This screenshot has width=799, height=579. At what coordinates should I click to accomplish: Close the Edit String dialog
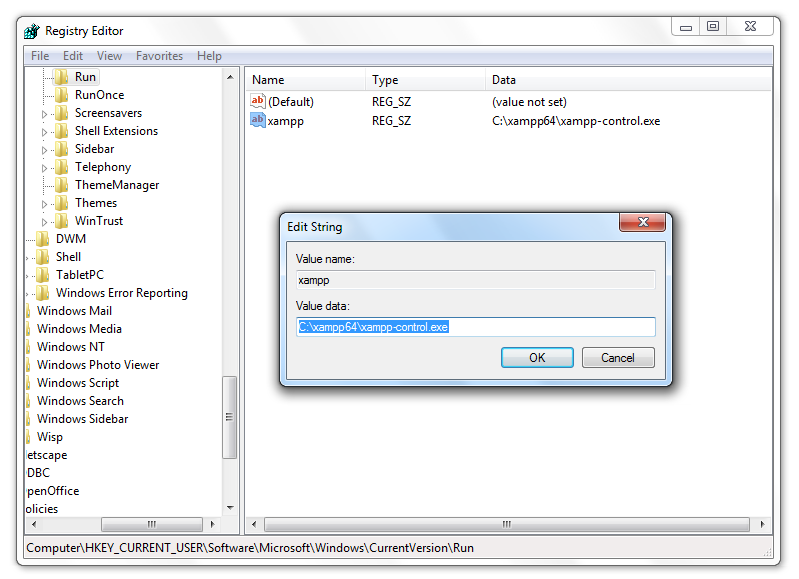643,222
